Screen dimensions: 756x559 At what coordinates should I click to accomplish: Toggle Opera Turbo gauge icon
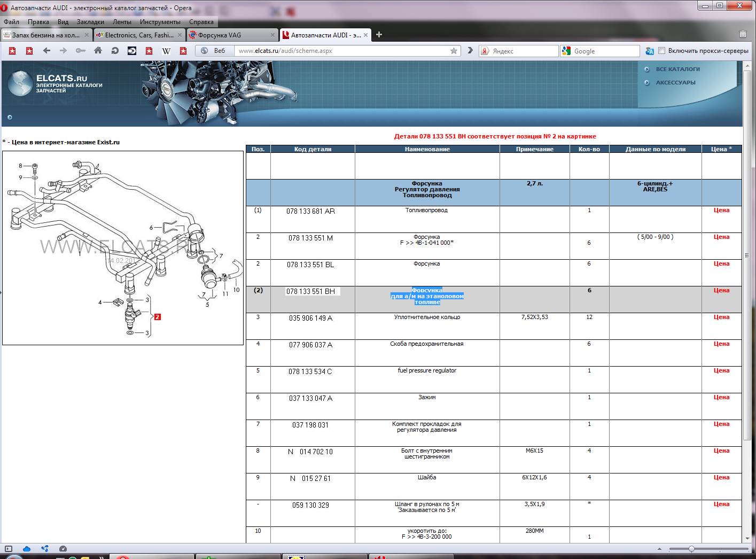(63, 549)
